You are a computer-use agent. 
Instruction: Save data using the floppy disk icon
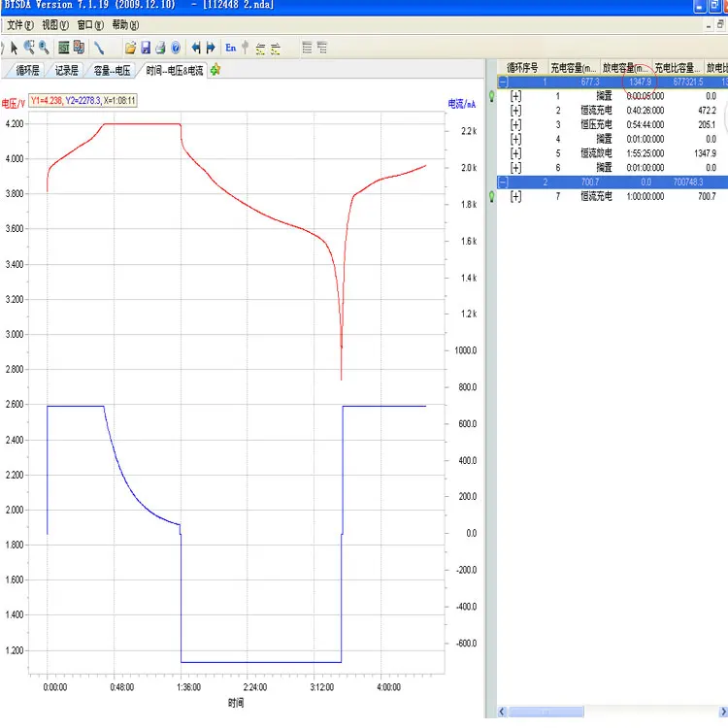pos(146,48)
